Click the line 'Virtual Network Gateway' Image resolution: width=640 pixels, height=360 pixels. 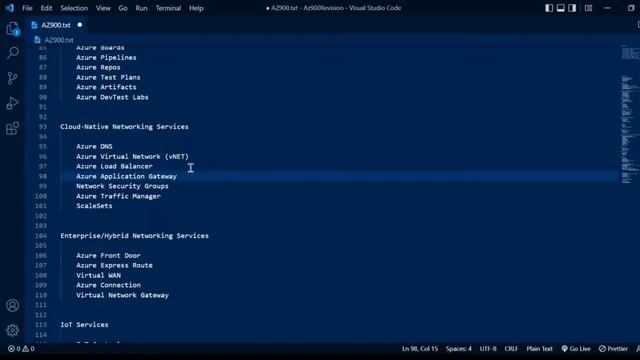[122, 295]
